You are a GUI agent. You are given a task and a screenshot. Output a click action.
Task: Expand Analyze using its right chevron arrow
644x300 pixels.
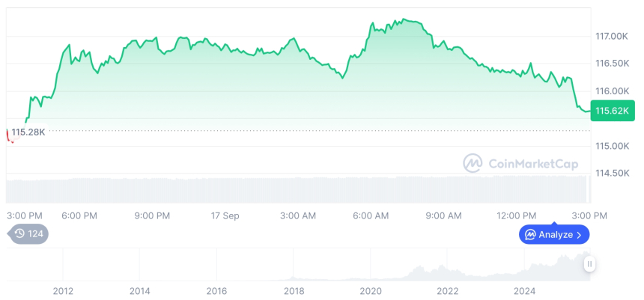[x=579, y=235]
